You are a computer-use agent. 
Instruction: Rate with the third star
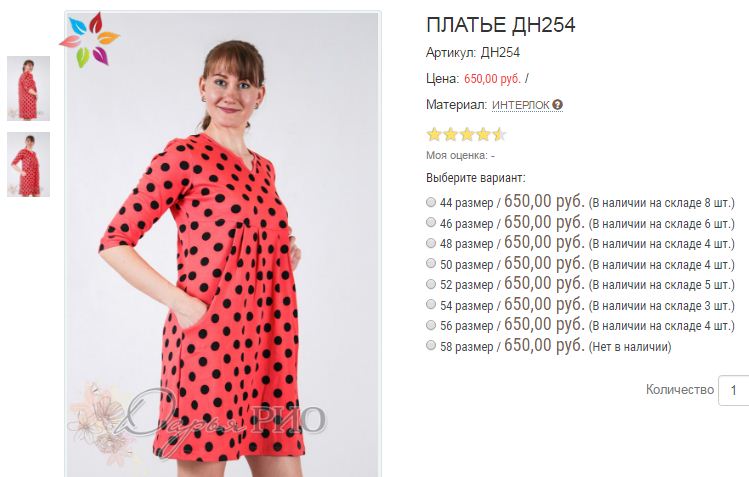click(x=467, y=135)
